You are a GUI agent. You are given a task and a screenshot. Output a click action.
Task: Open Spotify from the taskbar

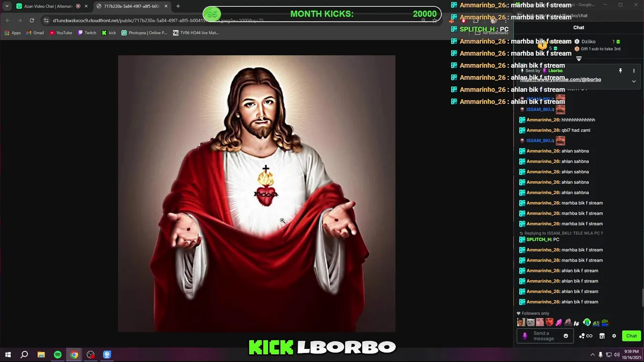tap(57, 355)
